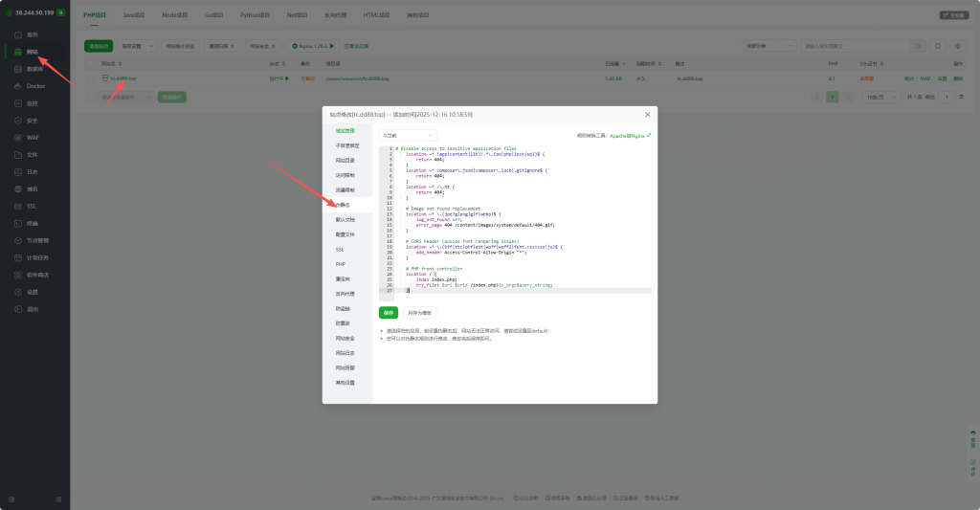Image resolution: width=980 pixels, height=510 pixels.
Task: Toggle Nginx 1.26.3 service status button
Action: [x=313, y=46]
